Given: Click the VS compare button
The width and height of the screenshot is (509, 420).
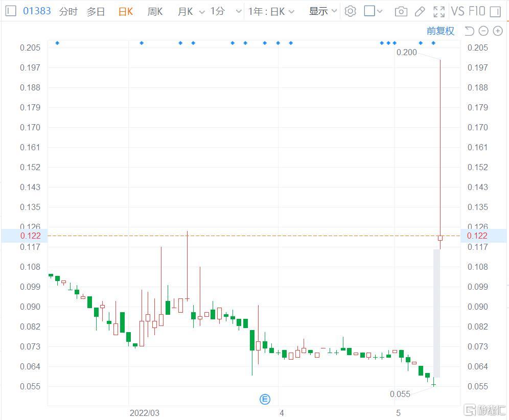Looking at the screenshot, I should pos(458,11).
